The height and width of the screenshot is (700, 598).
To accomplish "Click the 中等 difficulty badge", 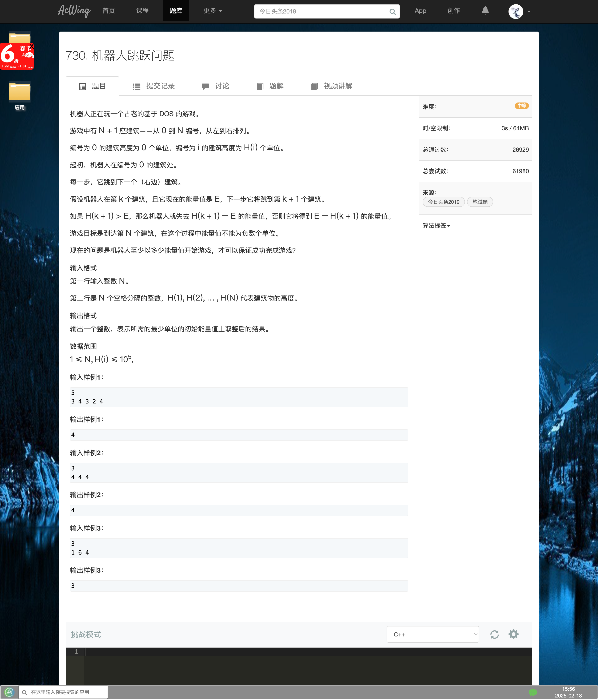I will tap(522, 106).
